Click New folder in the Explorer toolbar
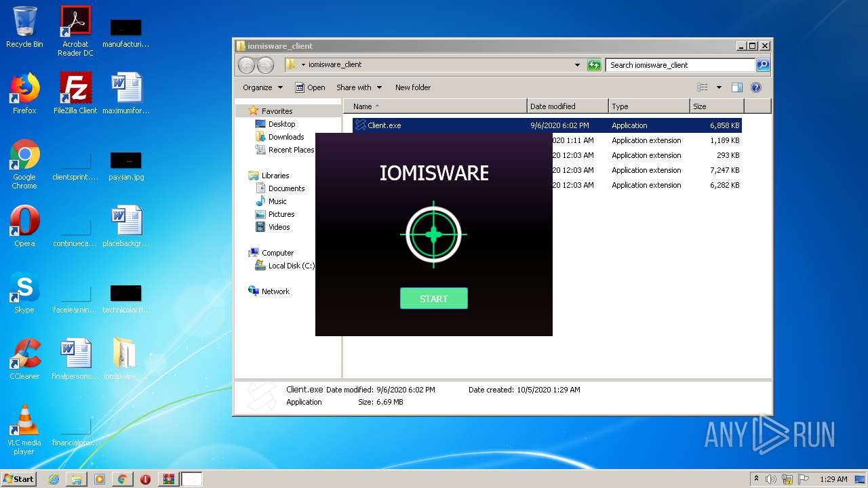868x488 pixels. tap(413, 87)
